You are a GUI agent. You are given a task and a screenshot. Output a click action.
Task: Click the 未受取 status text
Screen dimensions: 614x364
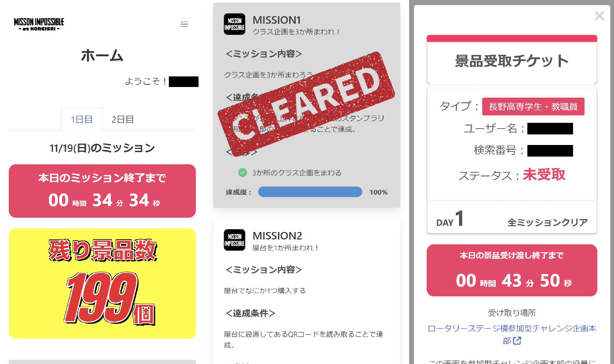[x=544, y=175]
